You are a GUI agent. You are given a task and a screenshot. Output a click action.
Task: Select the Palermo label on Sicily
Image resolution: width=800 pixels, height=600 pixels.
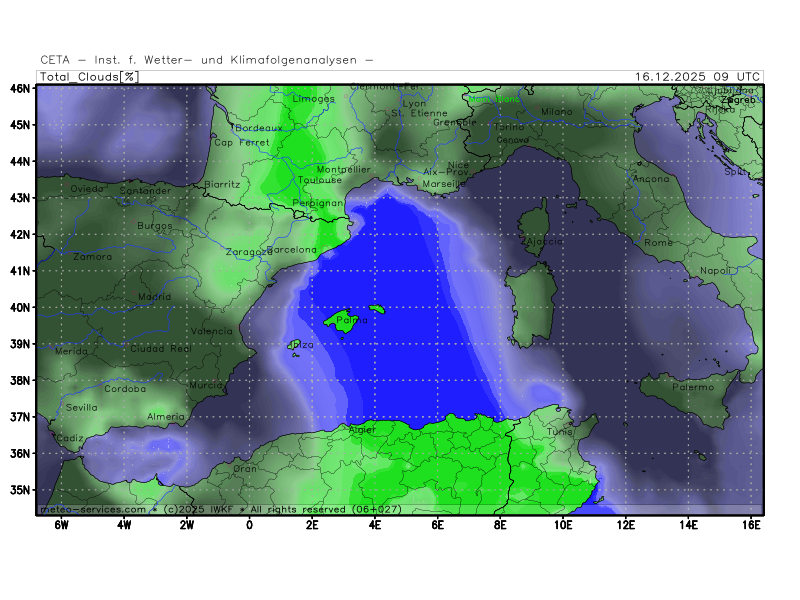click(x=693, y=387)
